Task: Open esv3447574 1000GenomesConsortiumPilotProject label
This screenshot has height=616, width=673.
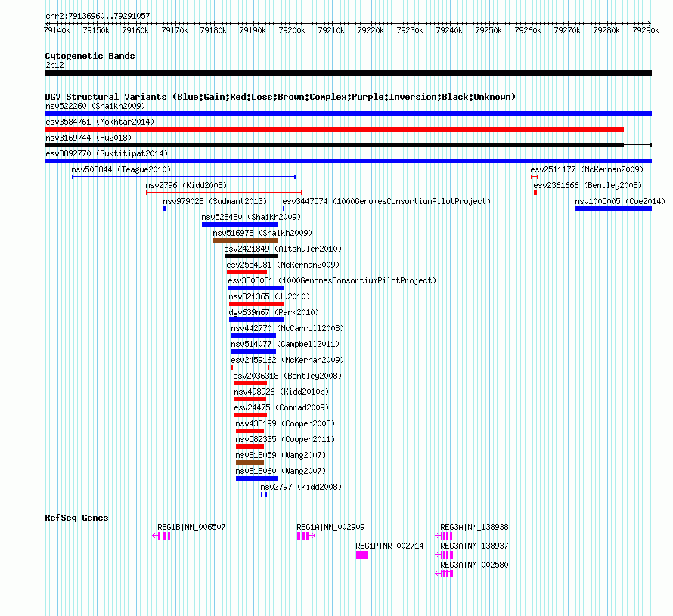Action: point(386,201)
